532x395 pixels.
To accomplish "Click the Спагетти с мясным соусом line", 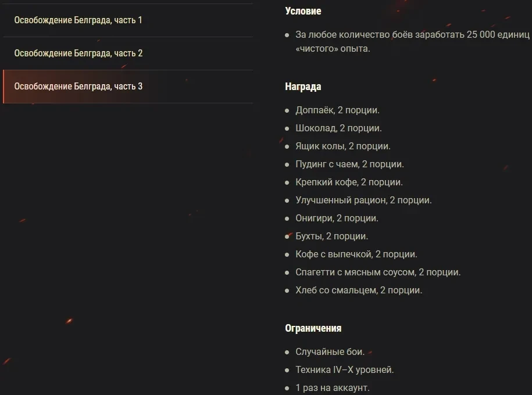I will tap(378, 272).
